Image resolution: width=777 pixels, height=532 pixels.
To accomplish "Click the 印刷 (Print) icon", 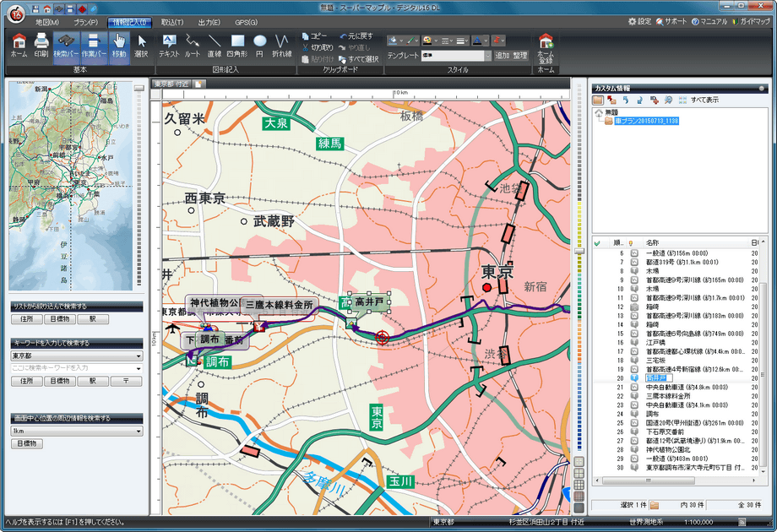I will point(41,46).
